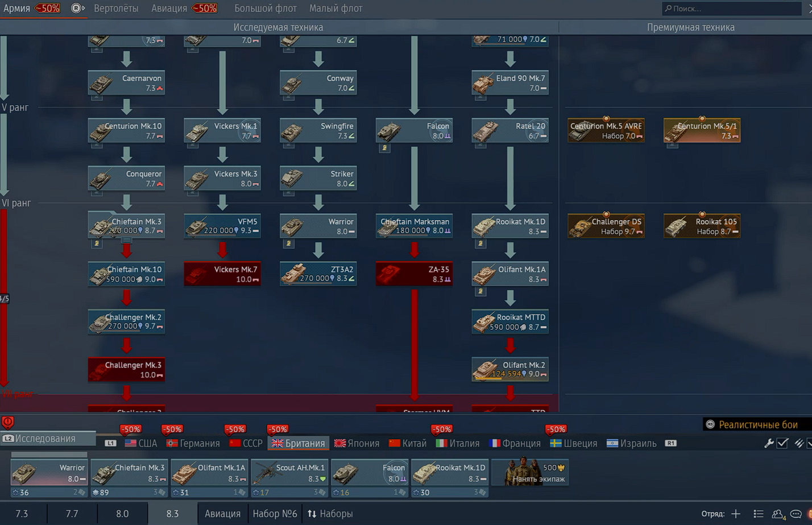Open the premium Rooikat 105 card
The width and height of the screenshot is (812, 525).
702,226
